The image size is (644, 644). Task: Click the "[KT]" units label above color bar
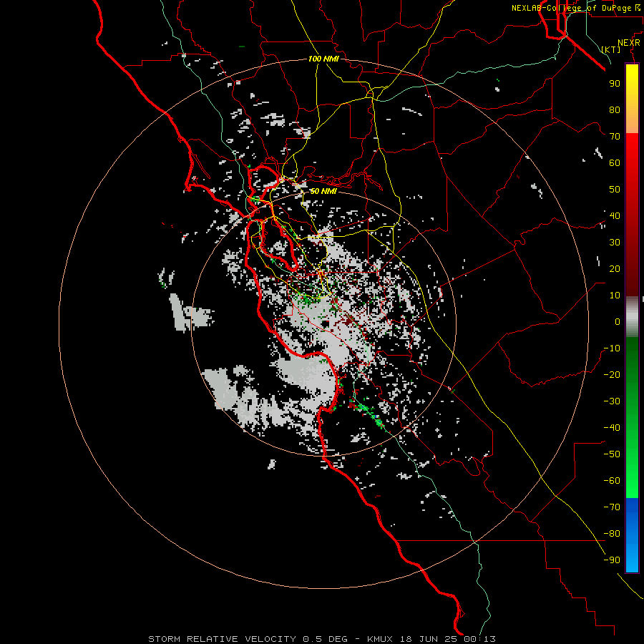tap(611, 49)
